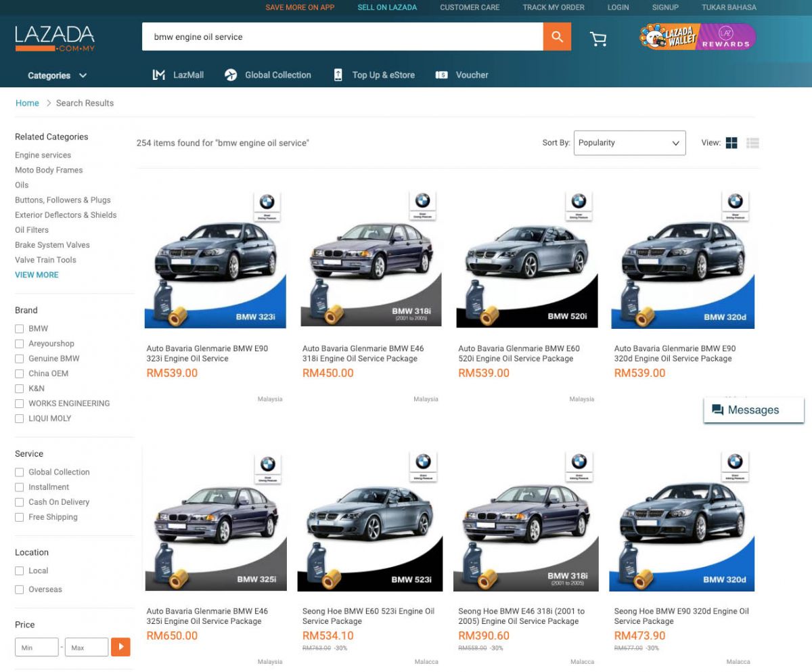This screenshot has width=812, height=672.
Task: Check the Local location checkbox
Action: coord(20,571)
